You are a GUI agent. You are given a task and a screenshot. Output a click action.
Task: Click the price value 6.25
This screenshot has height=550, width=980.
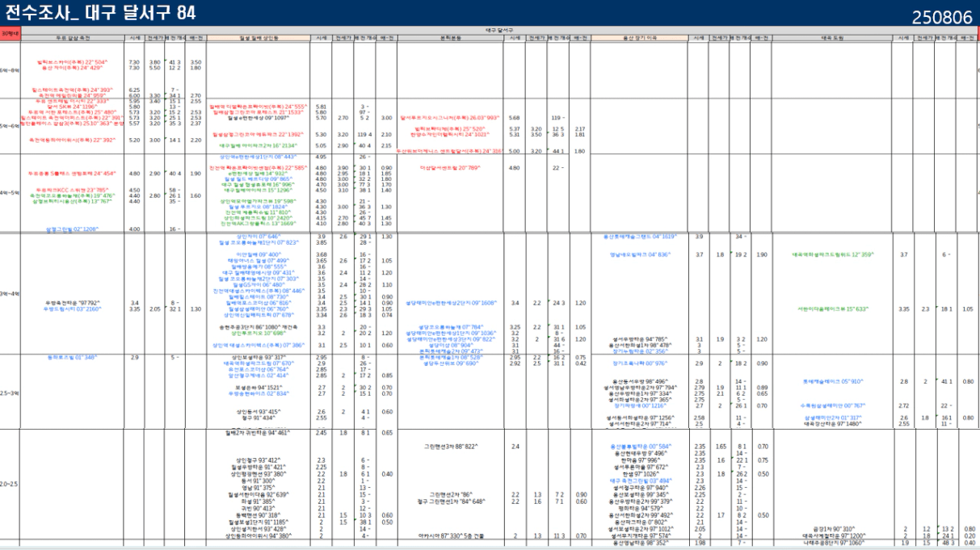[135, 90]
